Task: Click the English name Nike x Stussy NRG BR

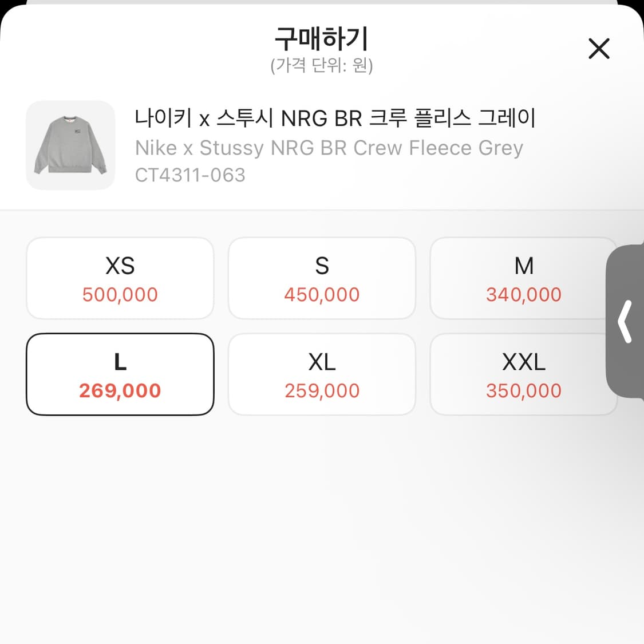Action: 329,148
